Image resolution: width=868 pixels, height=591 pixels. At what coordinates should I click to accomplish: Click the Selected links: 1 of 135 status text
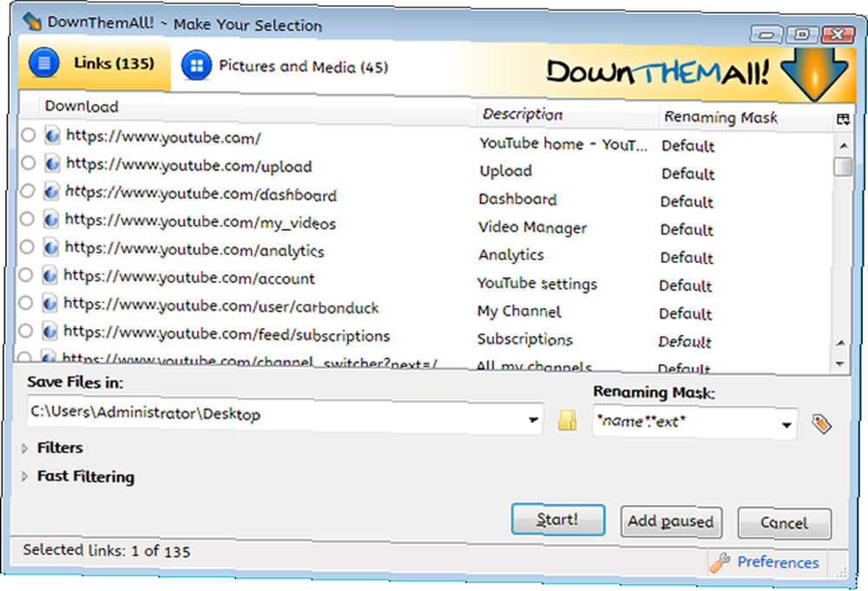click(106, 550)
